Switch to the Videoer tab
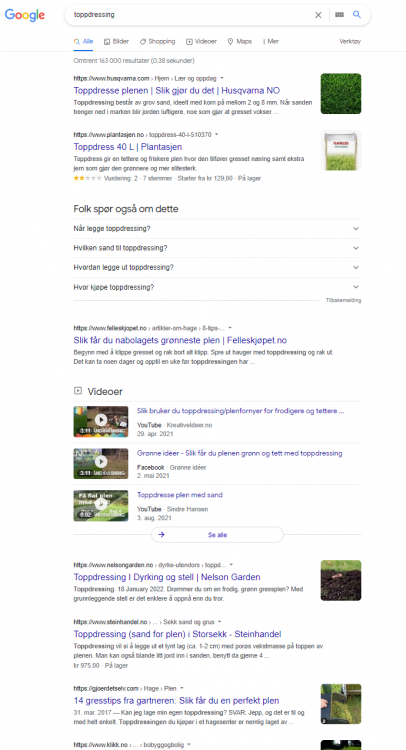This screenshot has height=750, width=406. [x=201, y=42]
